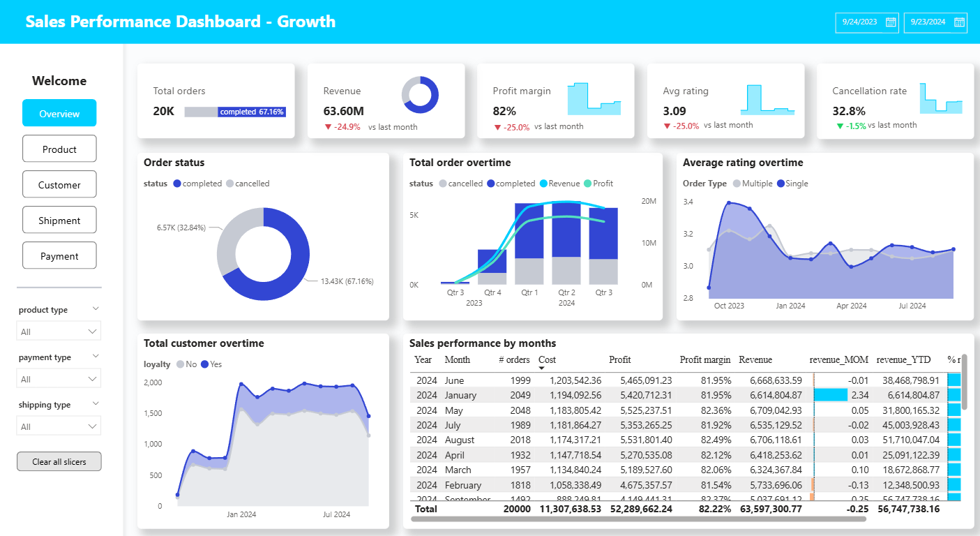
Task: Open the payment type dropdown
Action: click(x=59, y=379)
